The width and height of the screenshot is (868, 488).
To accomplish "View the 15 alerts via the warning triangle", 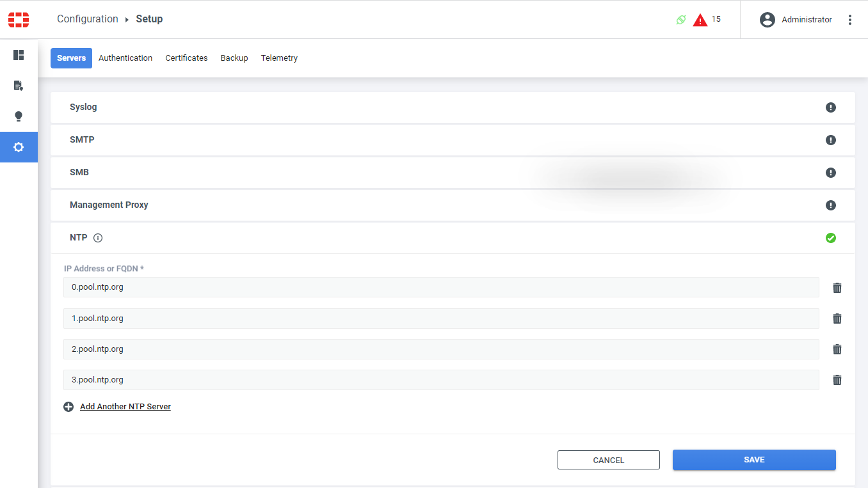I will click(x=700, y=19).
